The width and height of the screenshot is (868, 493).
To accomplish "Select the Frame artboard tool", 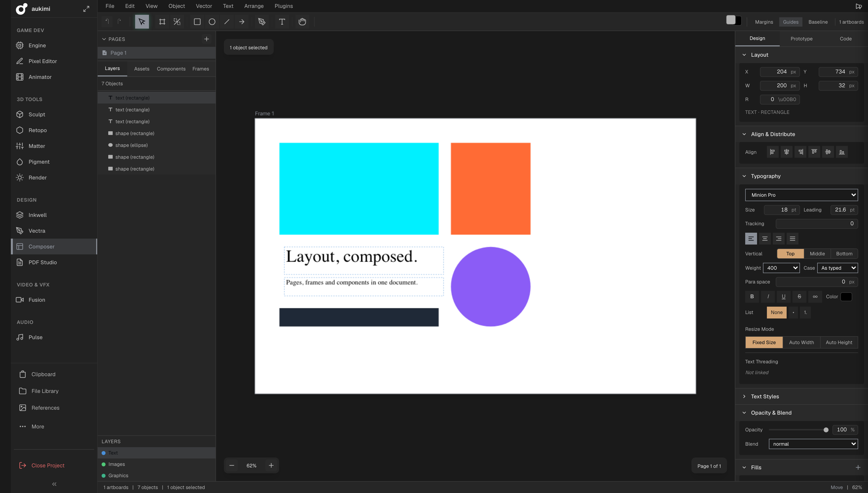I will pyautogui.click(x=162, y=22).
